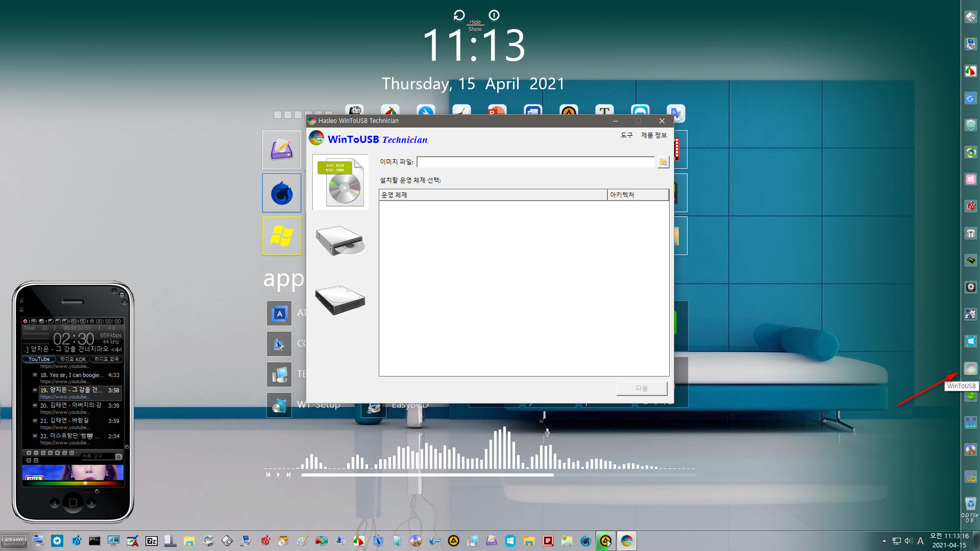Click the tray clock 오전 11:13:16
The width and height of the screenshot is (980, 551).
[x=949, y=536]
